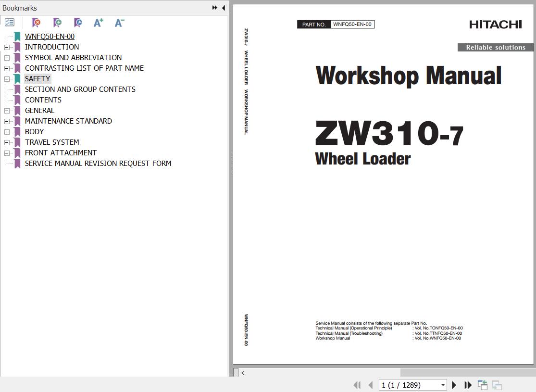Click the bookmark icon beside INTRODUCTION
This screenshot has width=536, height=392.
pyautogui.click(x=17, y=47)
